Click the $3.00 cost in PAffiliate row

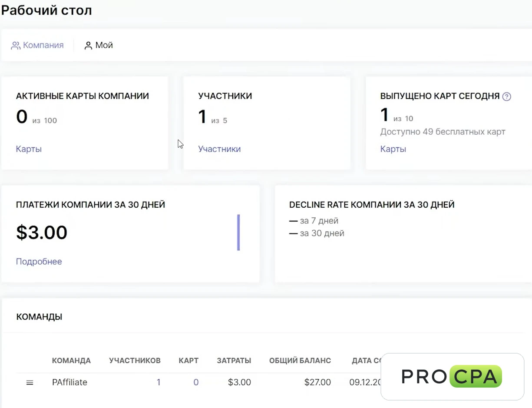click(239, 382)
